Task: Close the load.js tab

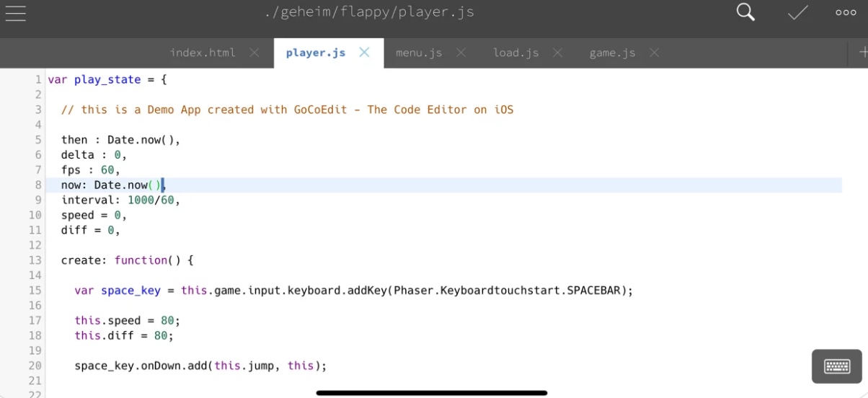Action: click(557, 53)
